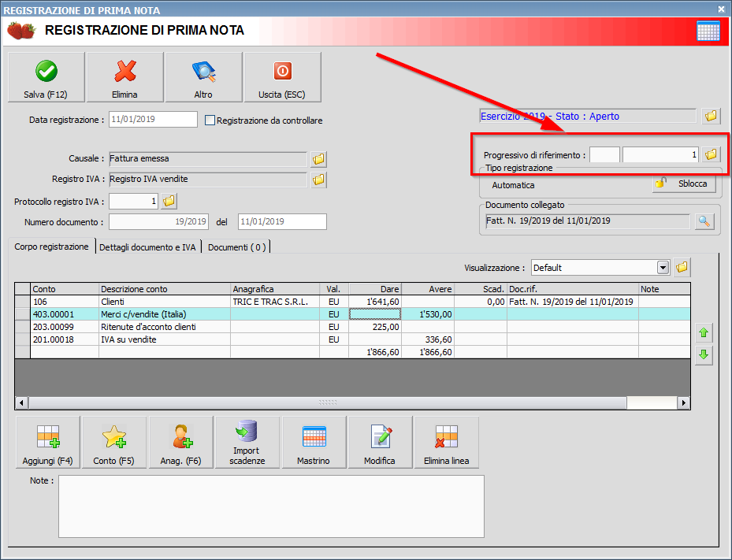Click magnifier icon in Documento collegato
Screen dimensions: 732x560
click(x=704, y=221)
